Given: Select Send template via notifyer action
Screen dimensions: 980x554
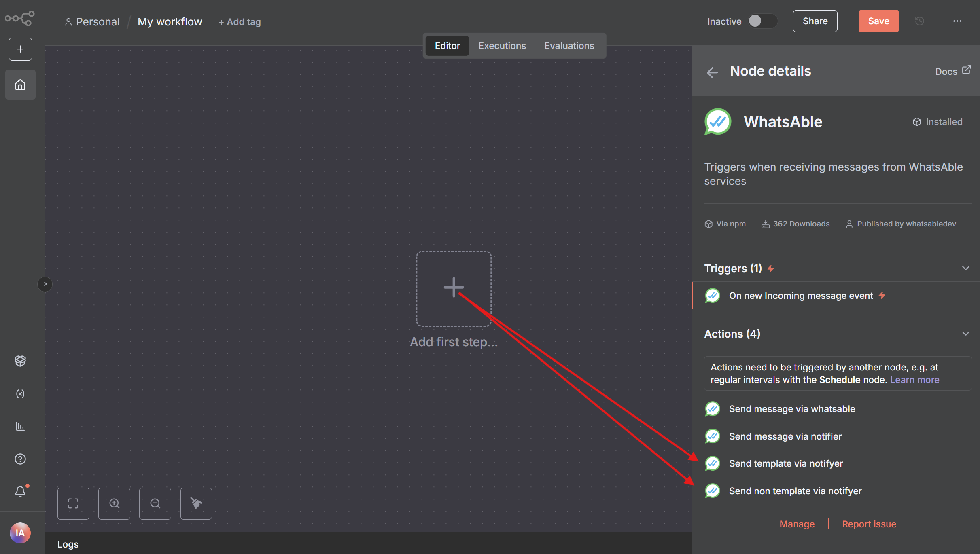Looking at the screenshot, I should pyautogui.click(x=786, y=463).
